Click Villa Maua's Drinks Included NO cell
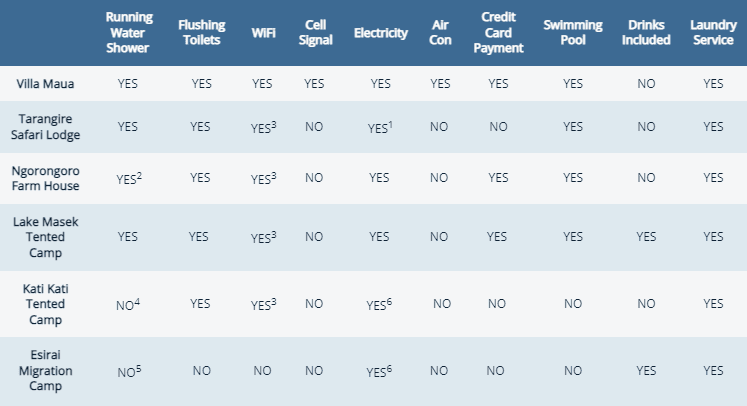The width and height of the screenshot is (747, 406). pyautogui.click(x=646, y=84)
